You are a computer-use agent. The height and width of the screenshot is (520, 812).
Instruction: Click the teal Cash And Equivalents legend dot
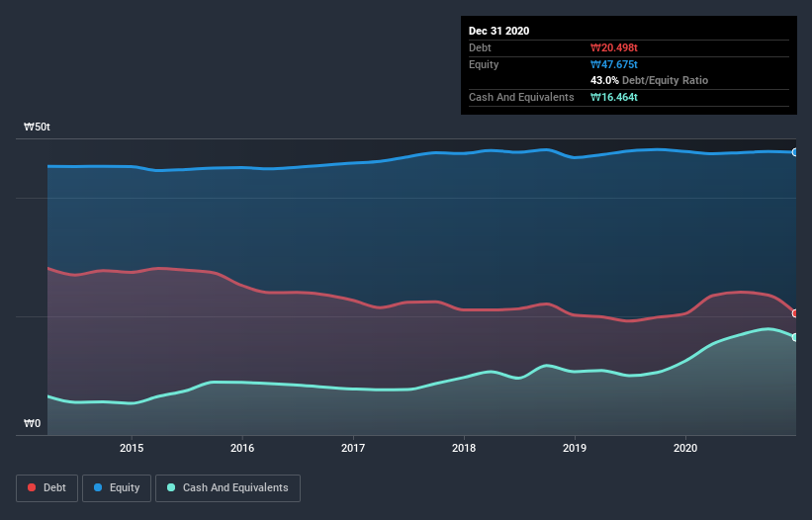click(x=171, y=487)
